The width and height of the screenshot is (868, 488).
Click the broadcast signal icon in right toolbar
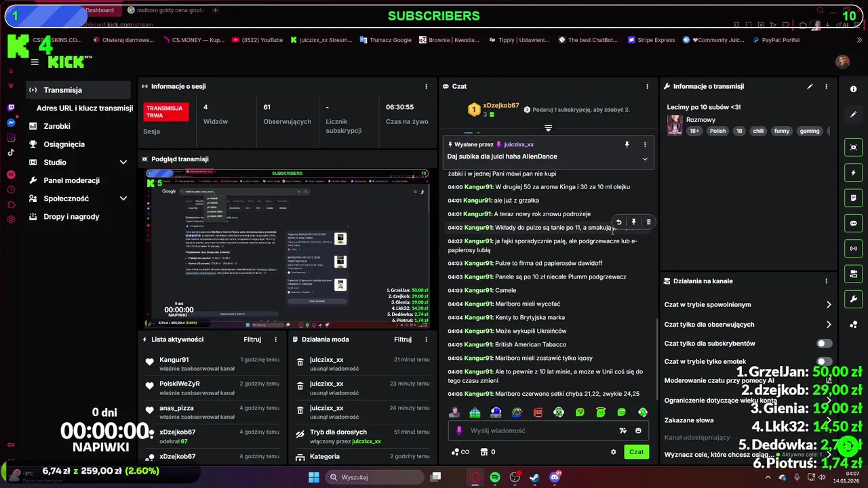click(x=853, y=249)
